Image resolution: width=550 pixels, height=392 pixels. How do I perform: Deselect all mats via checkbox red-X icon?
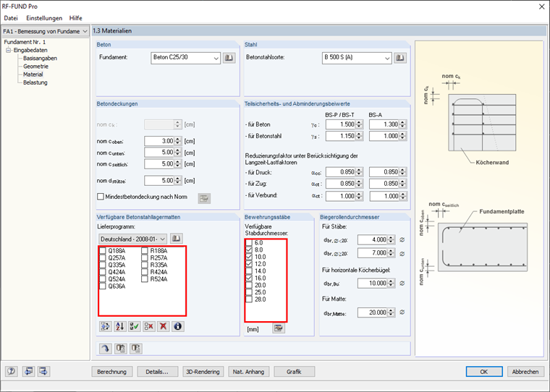149,326
